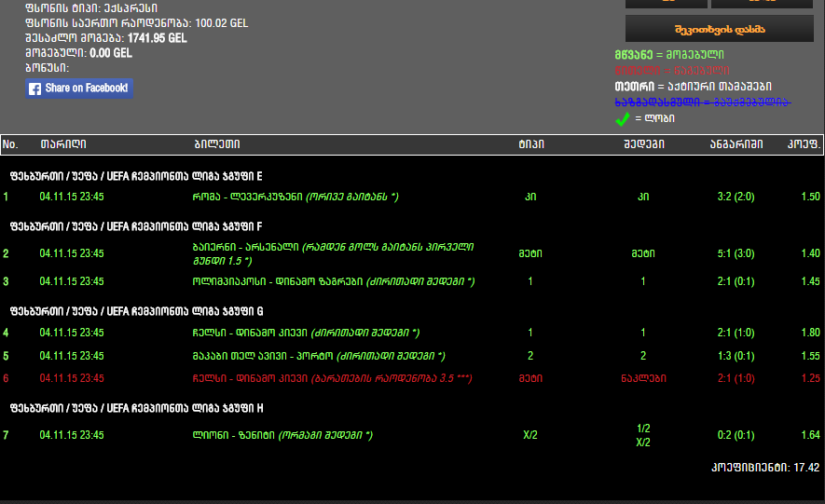The image size is (825, 504).
Task: Click the green checkmark legend icon
Action: click(623, 119)
